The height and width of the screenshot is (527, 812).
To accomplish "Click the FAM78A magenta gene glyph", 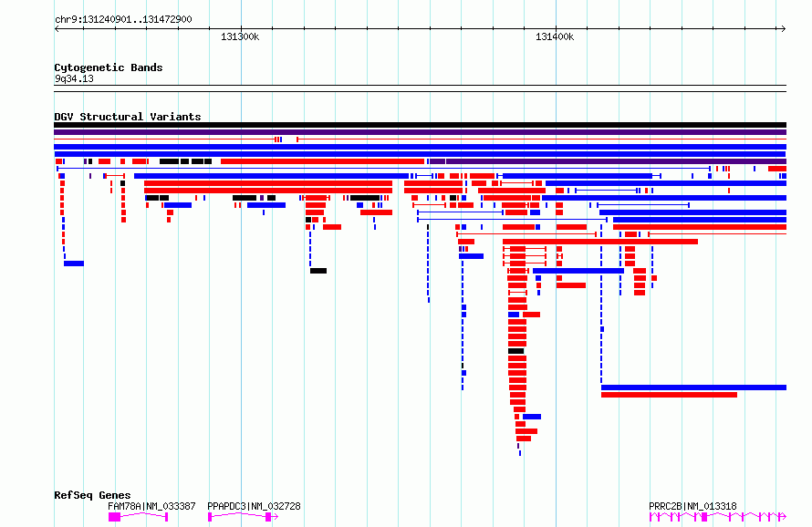I will tap(139, 517).
